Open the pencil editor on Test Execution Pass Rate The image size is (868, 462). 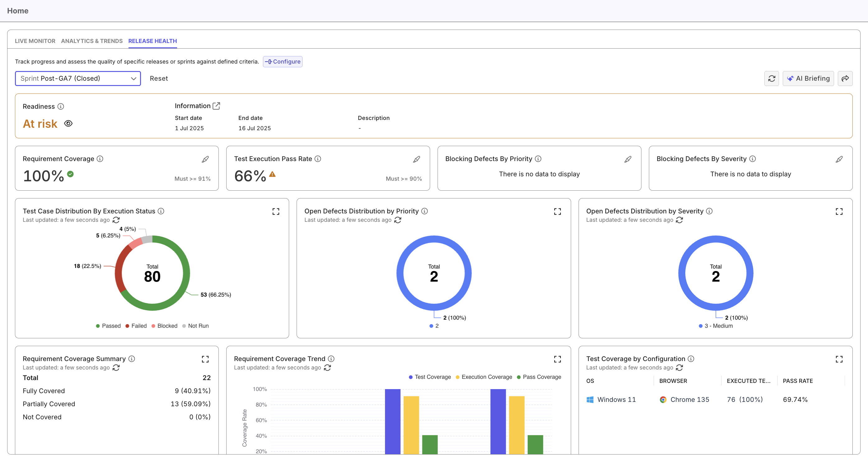tap(417, 159)
